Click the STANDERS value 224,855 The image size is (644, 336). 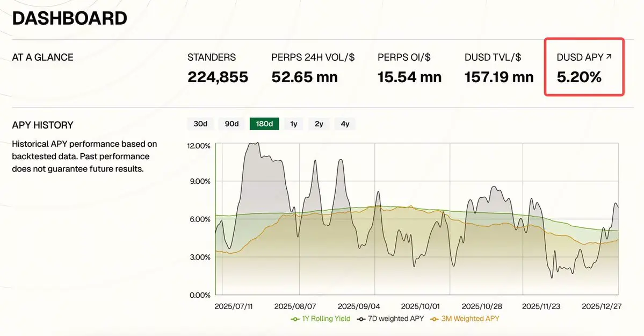[x=218, y=77]
